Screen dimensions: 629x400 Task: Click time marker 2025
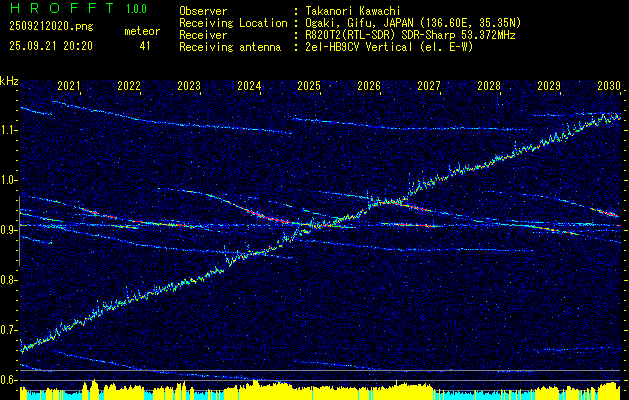coord(309,86)
